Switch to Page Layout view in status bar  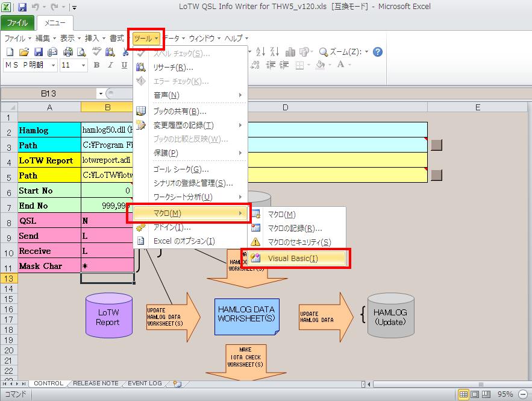point(475,394)
